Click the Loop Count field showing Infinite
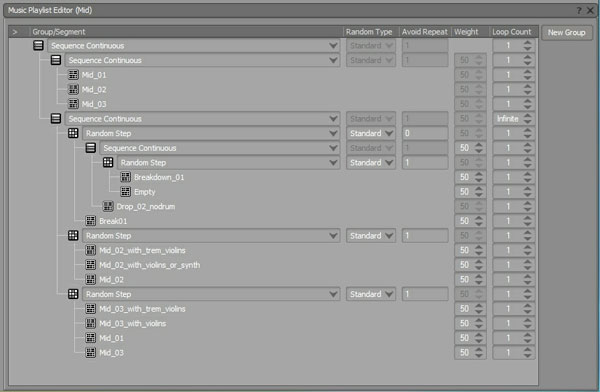 [x=508, y=119]
